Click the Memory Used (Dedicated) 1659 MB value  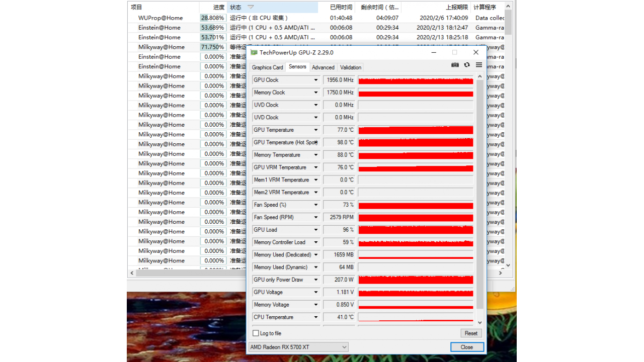[x=339, y=255]
